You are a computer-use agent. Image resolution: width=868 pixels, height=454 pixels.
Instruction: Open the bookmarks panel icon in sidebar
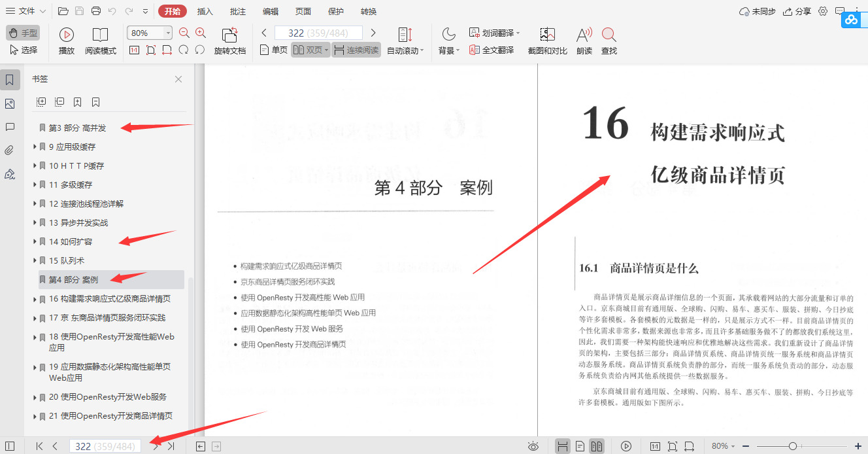tap(10, 79)
